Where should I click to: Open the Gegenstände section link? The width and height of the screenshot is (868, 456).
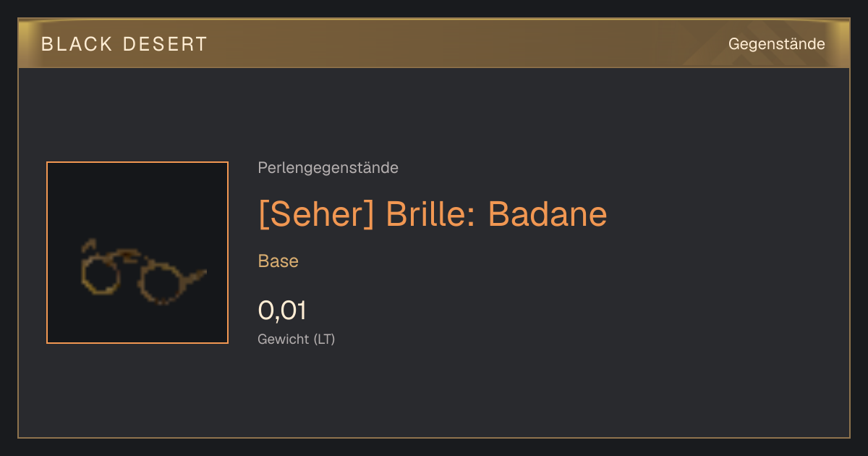[x=776, y=44]
